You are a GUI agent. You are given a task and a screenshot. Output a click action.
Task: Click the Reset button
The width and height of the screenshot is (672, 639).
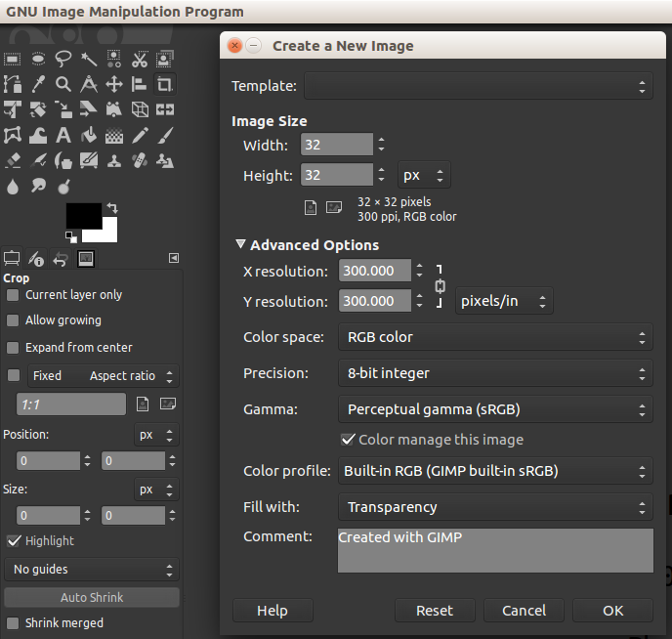point(435,611)
